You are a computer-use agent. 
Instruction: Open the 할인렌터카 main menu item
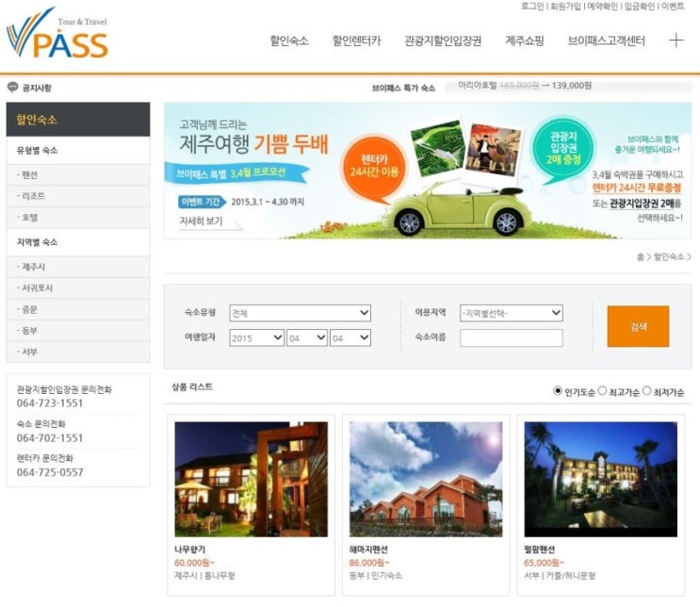coord(357,41)
